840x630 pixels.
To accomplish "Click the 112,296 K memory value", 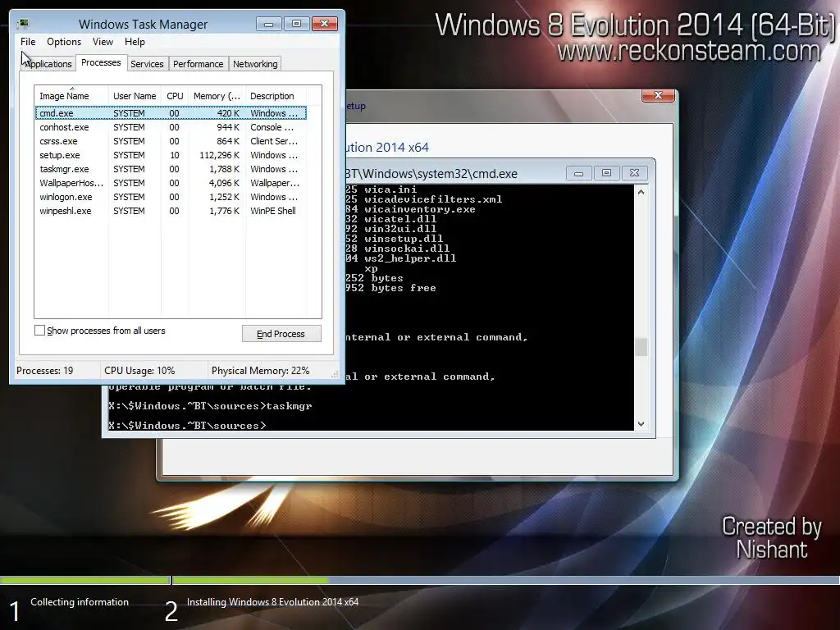I will (x=219, y=155).
